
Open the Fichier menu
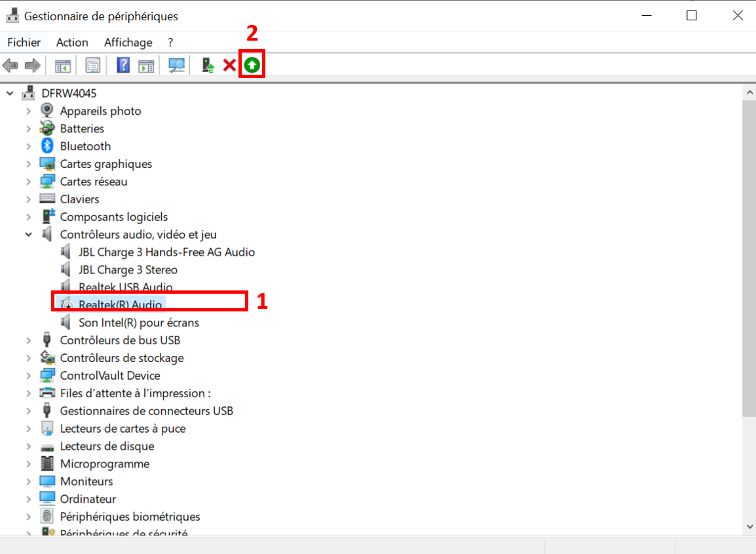coord(24,43)
